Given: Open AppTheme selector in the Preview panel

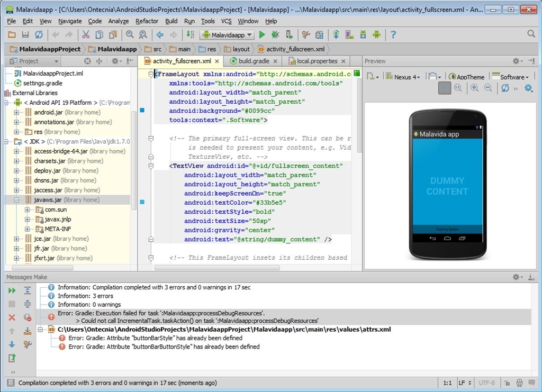Looking at the screenshot, I should tap(468, 76).
